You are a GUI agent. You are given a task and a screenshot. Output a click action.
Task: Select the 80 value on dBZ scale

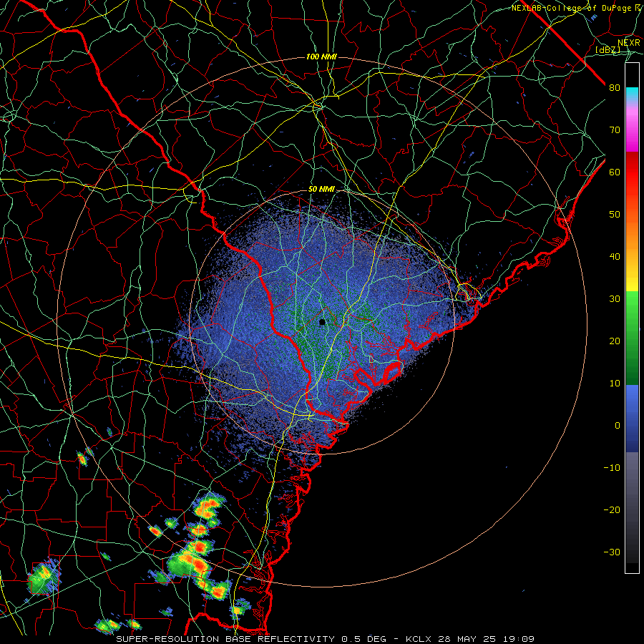tap(615, 88)
